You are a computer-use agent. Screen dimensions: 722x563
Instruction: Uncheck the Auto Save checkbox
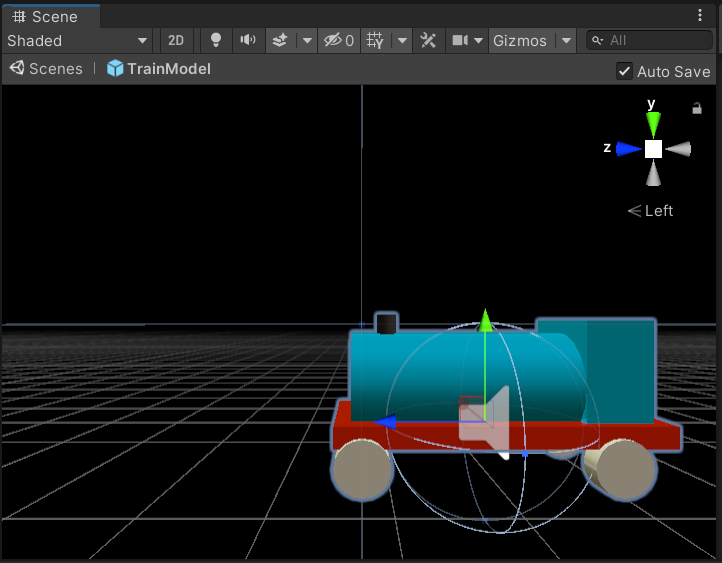tap(624, 71)
